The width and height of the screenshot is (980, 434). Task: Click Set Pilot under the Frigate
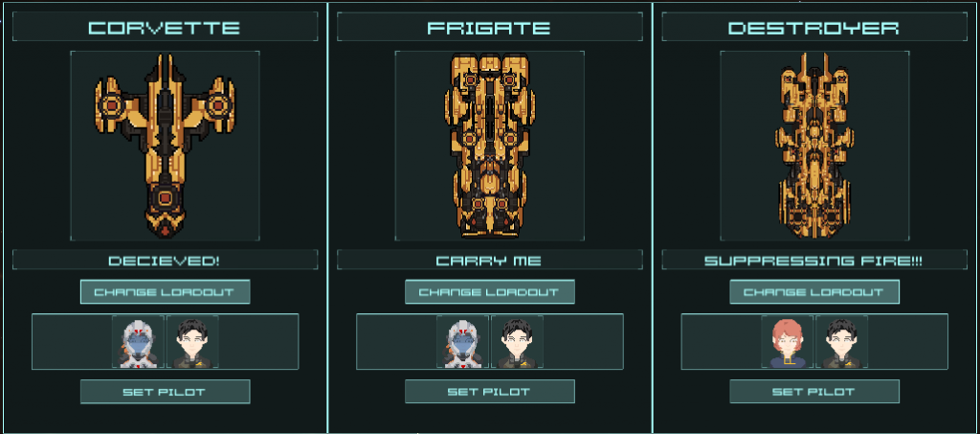pos(489,392)
